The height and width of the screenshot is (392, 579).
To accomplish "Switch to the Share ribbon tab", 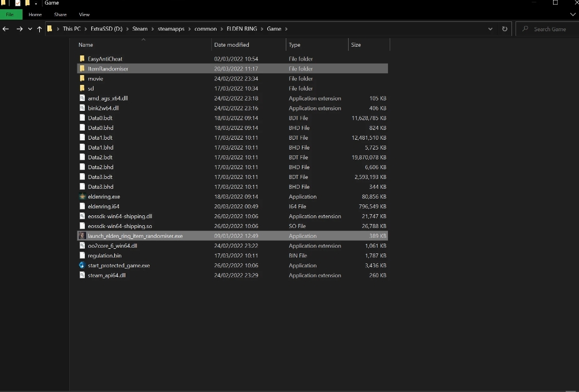I will (x=60, y=14).
